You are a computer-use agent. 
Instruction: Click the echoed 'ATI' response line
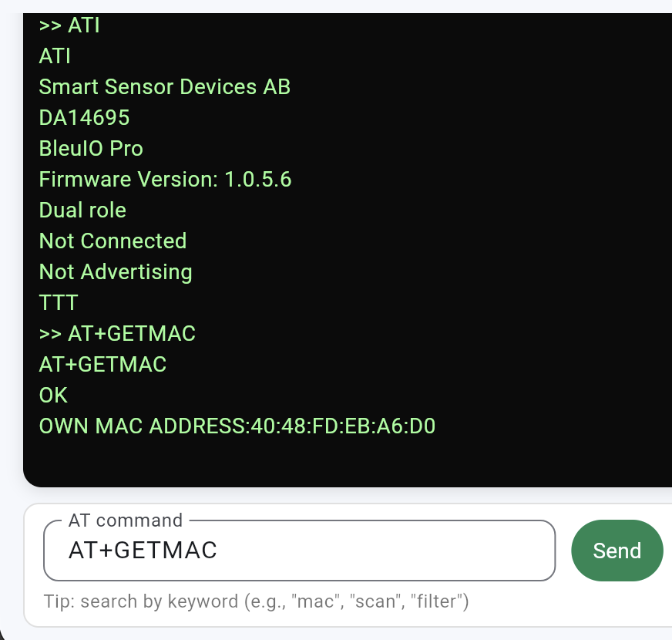[x=55, y=56]
